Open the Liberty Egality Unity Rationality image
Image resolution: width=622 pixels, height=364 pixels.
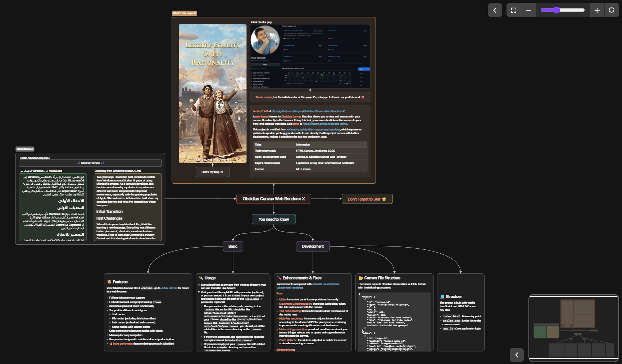click(213, 93)
